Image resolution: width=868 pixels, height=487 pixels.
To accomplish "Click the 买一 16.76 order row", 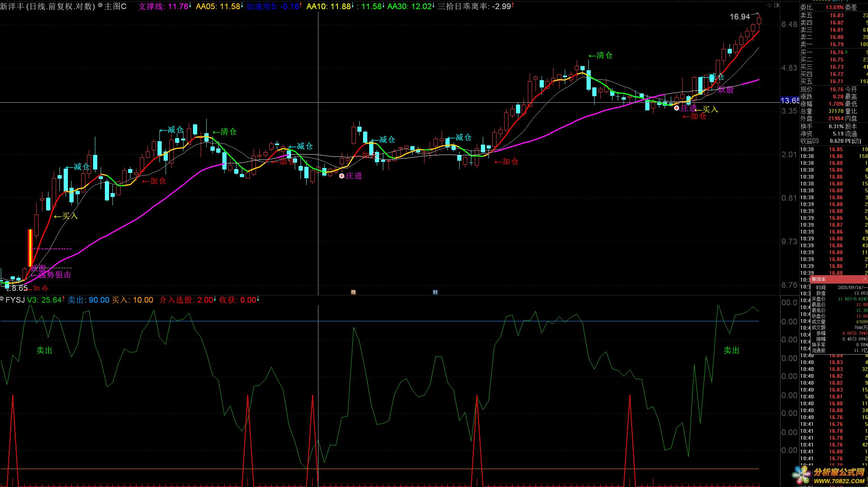I will (x=833, y=52).
